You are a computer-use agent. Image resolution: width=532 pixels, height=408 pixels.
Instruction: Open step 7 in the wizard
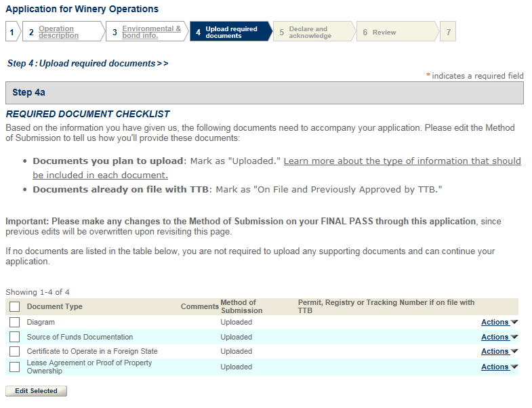tap(447, 32)
